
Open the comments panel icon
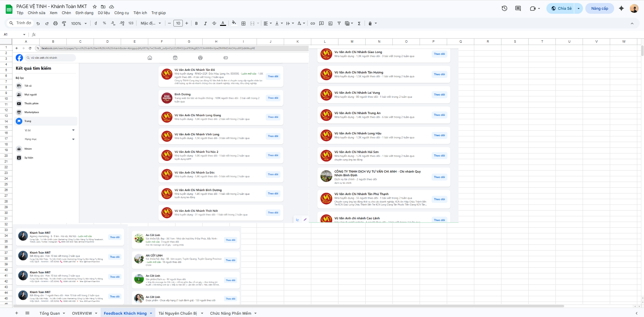coord(518,8)
